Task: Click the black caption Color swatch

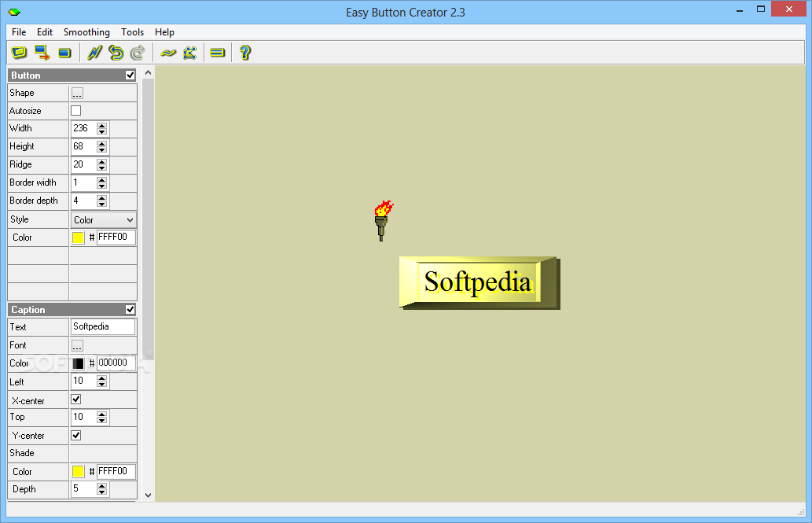Action: pyautogui.click(x=78, y=363)
